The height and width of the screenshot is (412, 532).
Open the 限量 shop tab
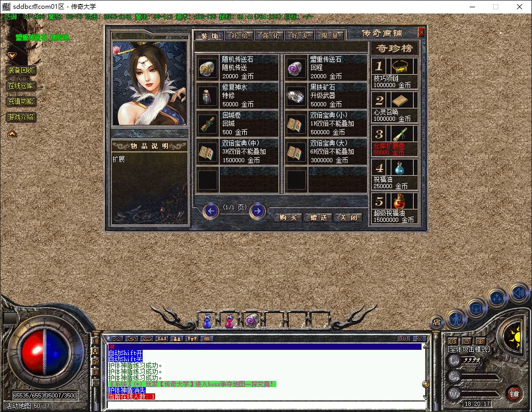[x=329, y=36]
